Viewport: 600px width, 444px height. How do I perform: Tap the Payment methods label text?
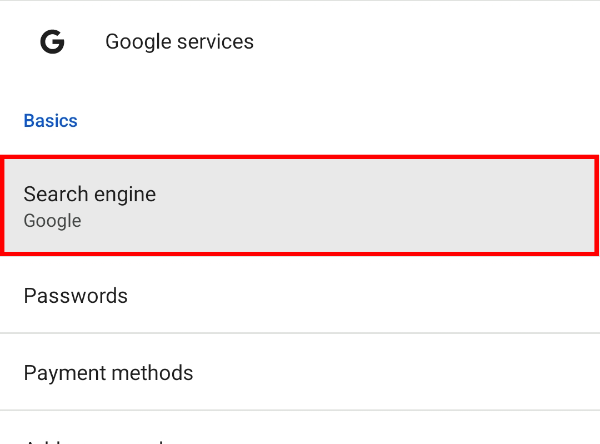click(108, 373)
